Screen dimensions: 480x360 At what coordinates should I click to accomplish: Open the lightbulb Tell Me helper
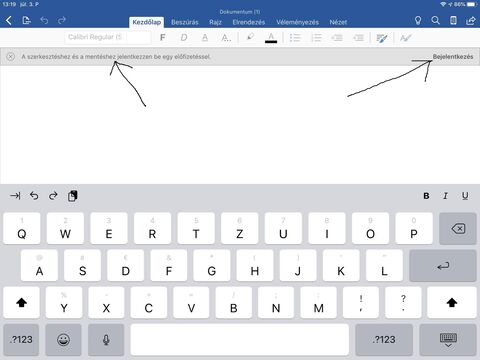tap(418, 21)
